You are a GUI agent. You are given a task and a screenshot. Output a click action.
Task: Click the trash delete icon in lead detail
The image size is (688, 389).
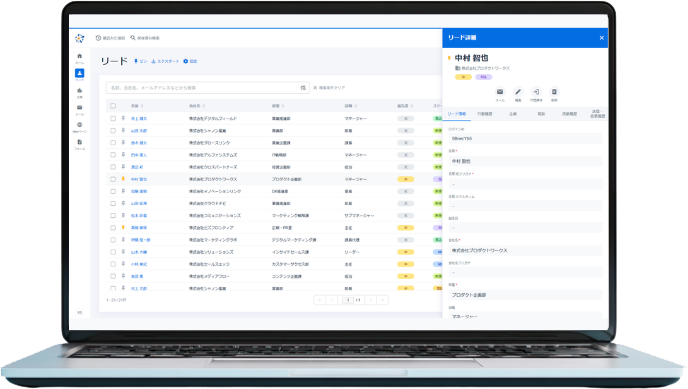click(x=554, y=92)
